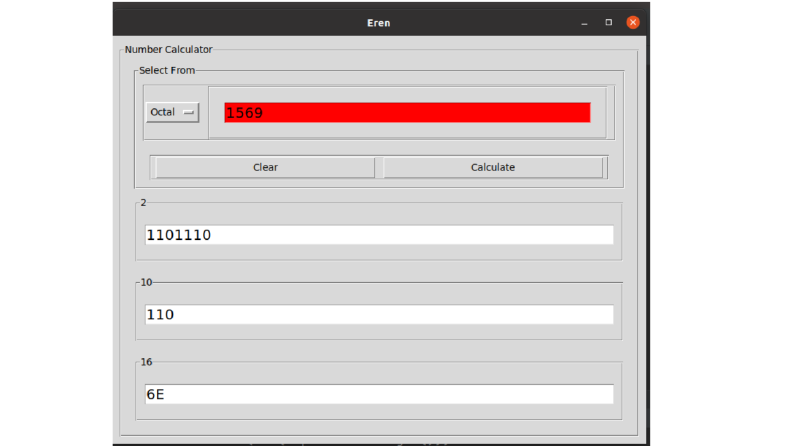The width and height of the screenshot is (793, 446).
Task: Select the decimal output field showing 110
Action: coord(379,315)
